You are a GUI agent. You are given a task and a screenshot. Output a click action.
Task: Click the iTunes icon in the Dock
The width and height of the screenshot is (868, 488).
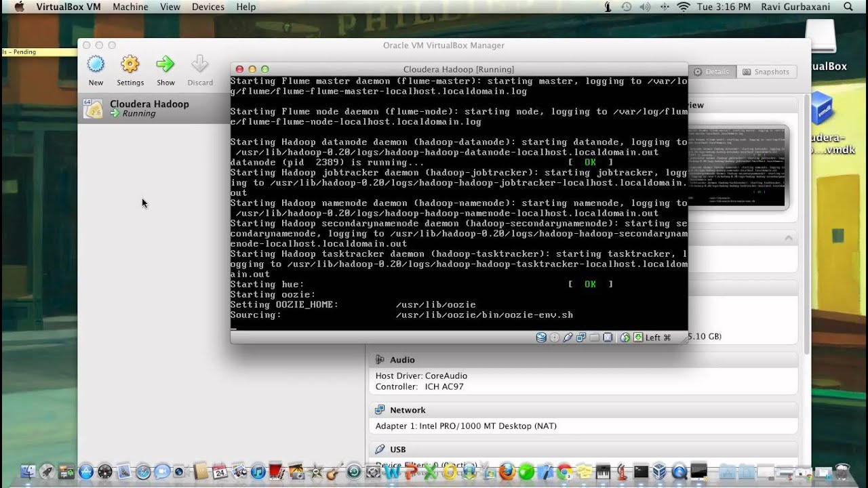pos(258,471)
